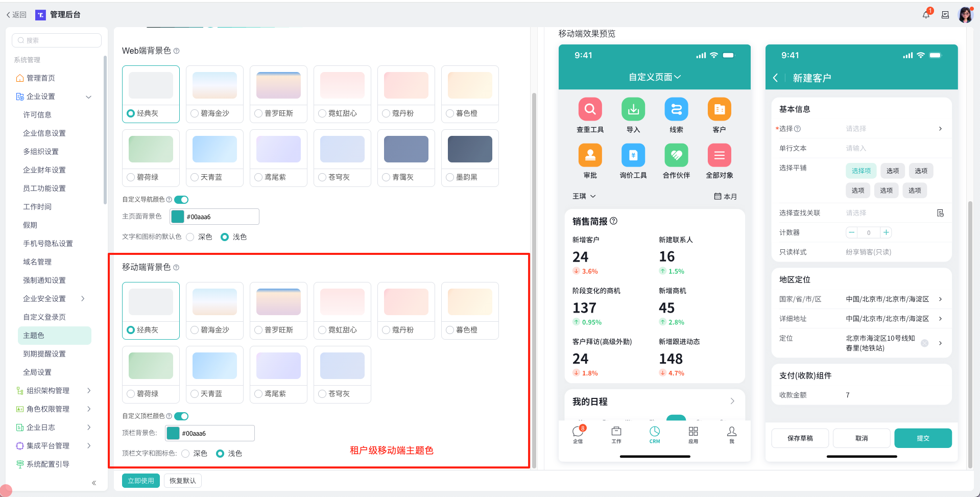Click the 立即使用 button

[141, 481]
